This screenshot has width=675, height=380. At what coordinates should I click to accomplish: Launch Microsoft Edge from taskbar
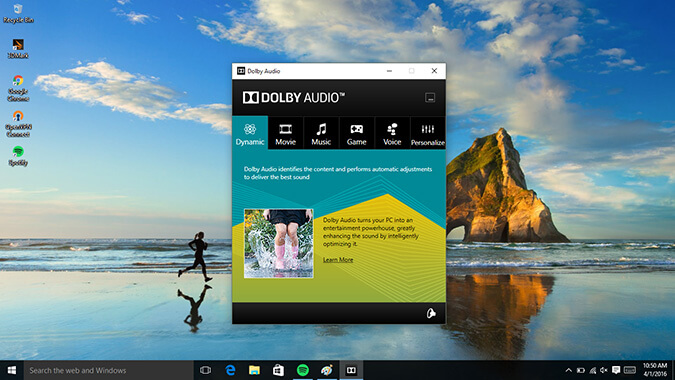230,370
